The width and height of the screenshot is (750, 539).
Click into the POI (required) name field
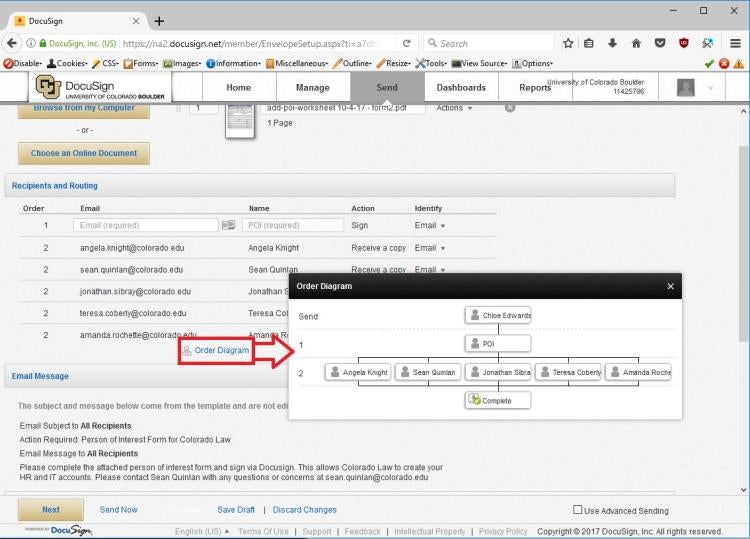(x=293, y=225)
